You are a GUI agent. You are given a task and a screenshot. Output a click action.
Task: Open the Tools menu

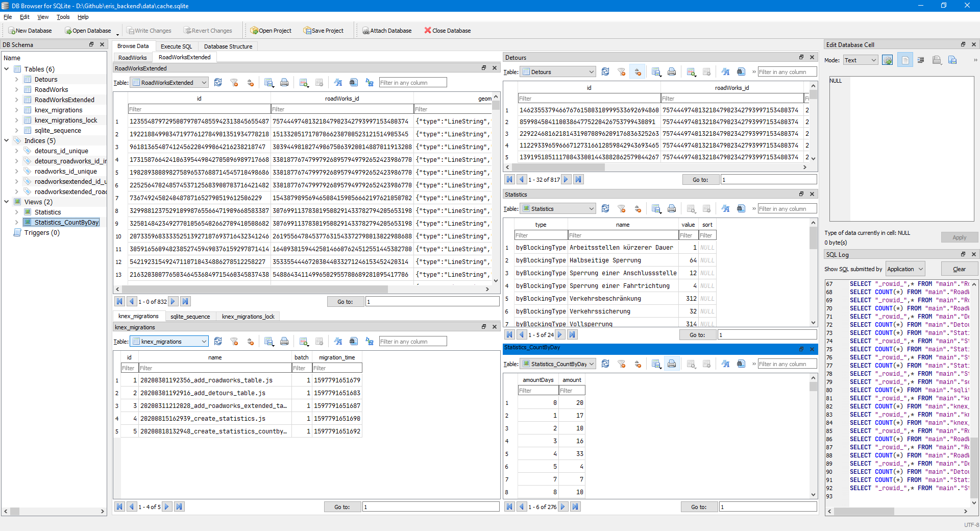click(63, 17)
